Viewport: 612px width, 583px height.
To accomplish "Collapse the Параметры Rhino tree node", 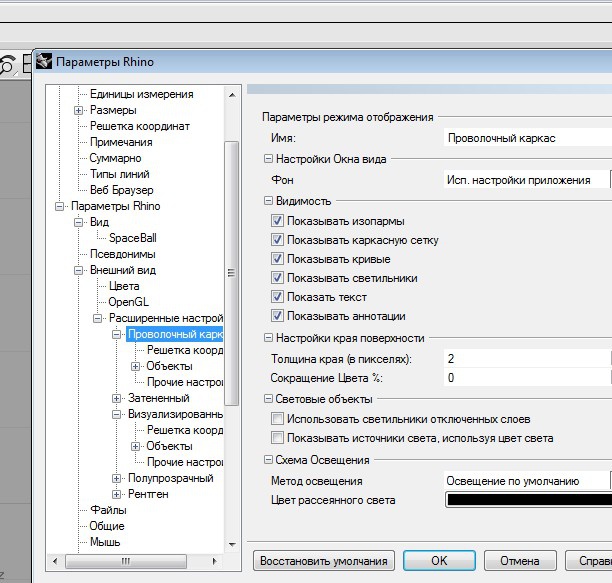I will [x=59, y=206].
